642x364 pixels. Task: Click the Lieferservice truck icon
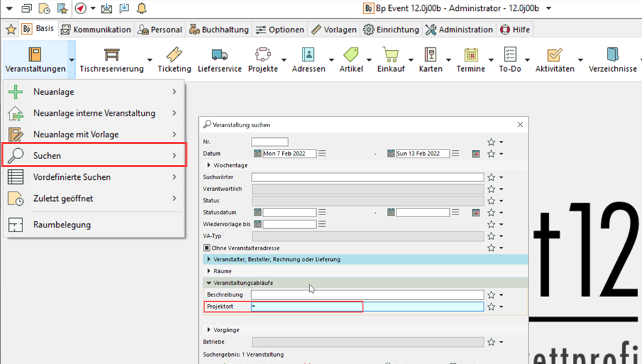click(219, 55)
